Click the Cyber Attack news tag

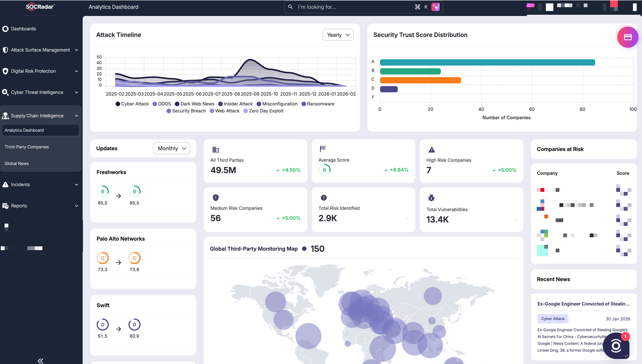pos(553,319)
